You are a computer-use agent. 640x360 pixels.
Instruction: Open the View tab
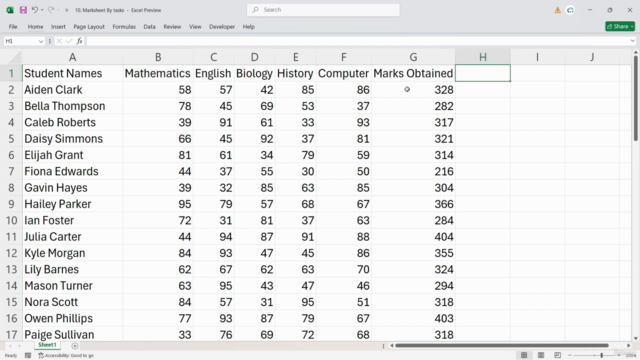point(195,27)
